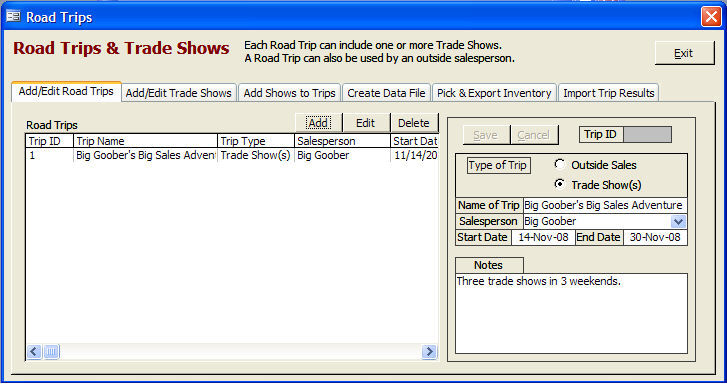
Task: Click the greyed Save button
Action: point(486,135)
